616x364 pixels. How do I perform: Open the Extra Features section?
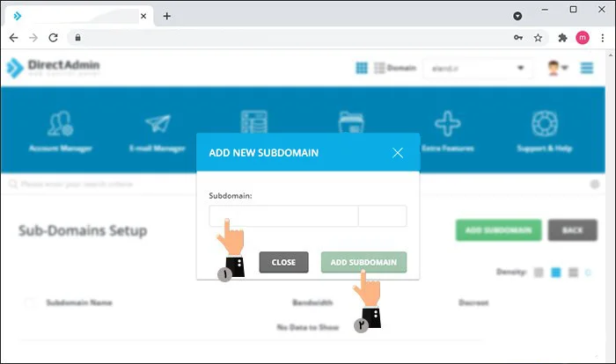click(x=448, y=130)
